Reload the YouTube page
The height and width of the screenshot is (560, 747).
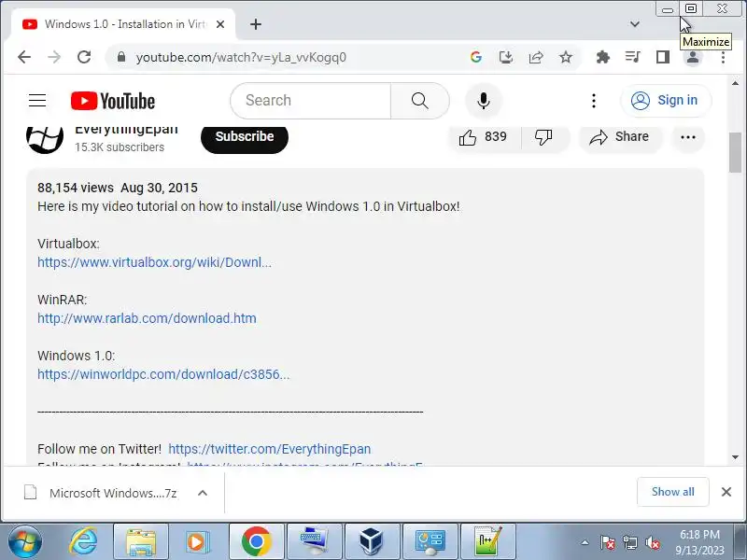click(x=84, y=57)
